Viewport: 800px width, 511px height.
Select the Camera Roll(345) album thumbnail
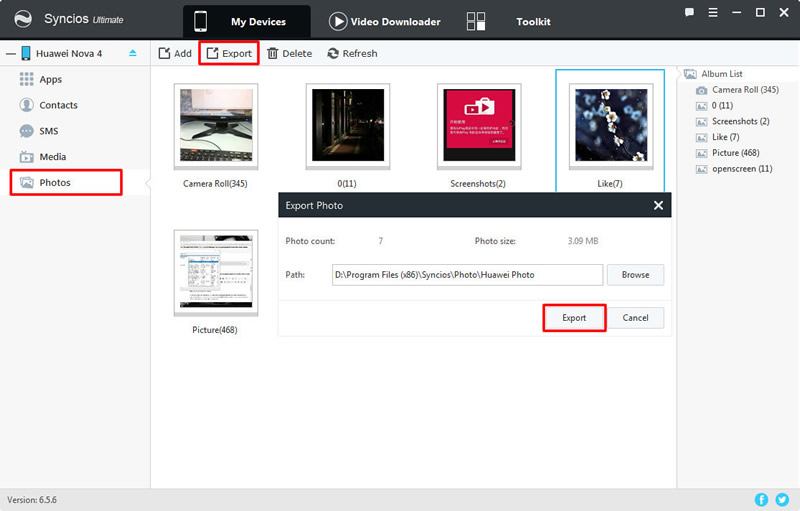[216, 126]
